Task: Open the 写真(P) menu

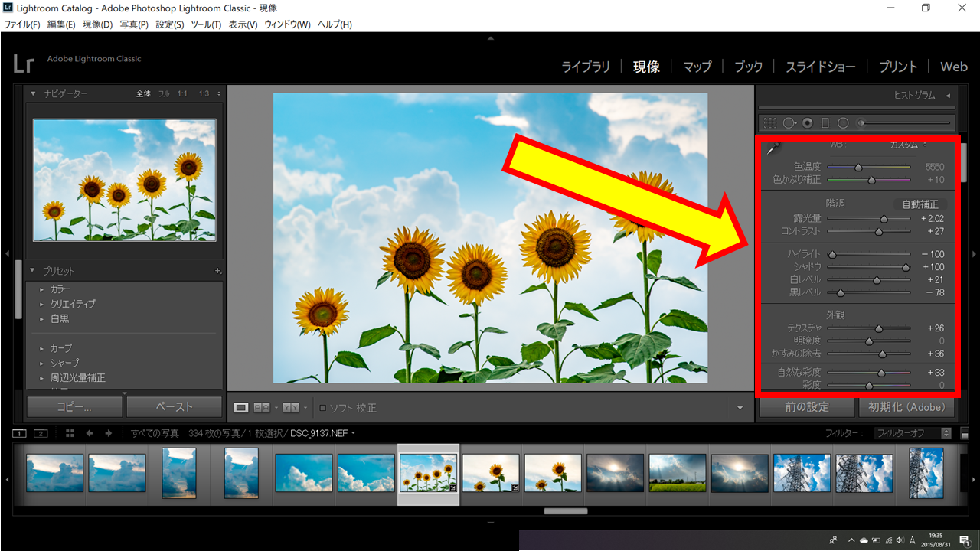Action: (134, 24)
